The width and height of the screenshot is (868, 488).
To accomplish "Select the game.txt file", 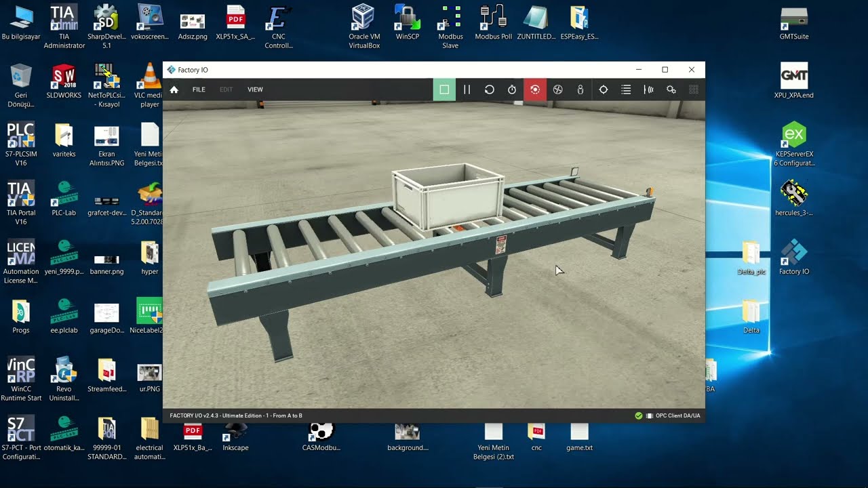I will coord(579,436).
